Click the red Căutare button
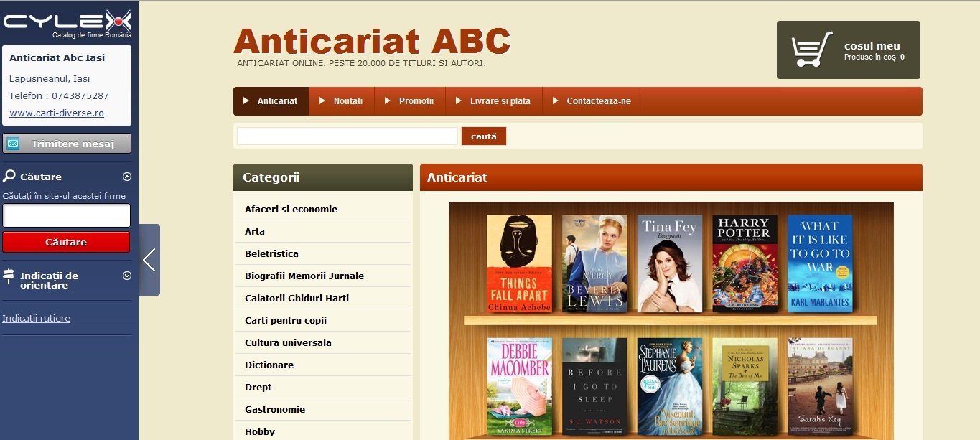980x440 pixels. click(66, 242)
